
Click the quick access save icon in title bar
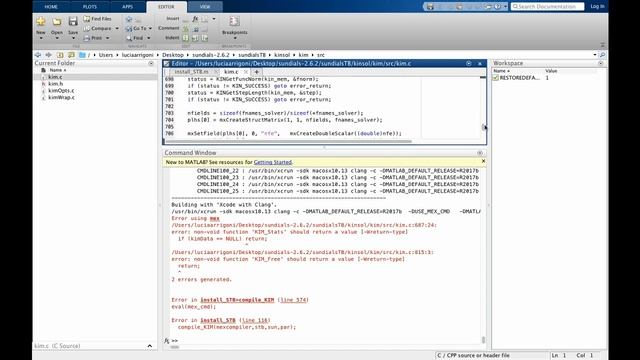tap(430, 7)
